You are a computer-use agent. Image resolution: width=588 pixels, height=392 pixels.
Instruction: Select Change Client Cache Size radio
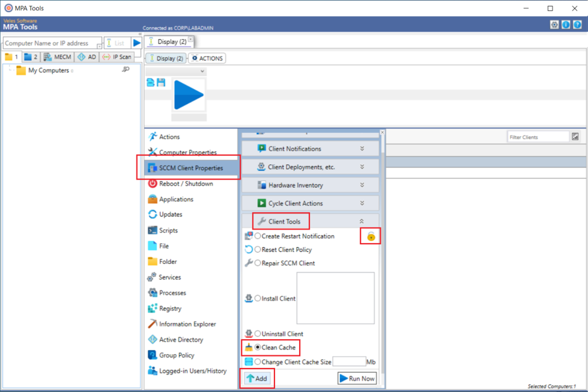pos(258,362)
